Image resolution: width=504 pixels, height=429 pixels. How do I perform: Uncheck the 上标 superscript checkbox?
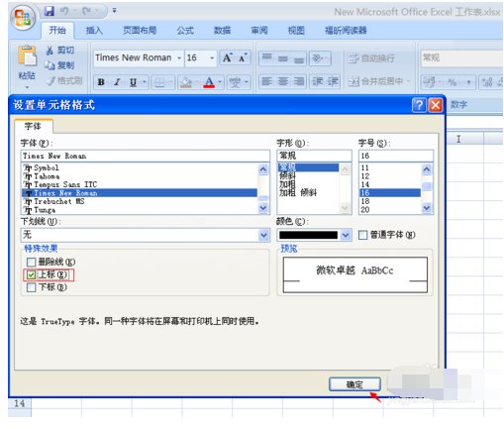31,274
